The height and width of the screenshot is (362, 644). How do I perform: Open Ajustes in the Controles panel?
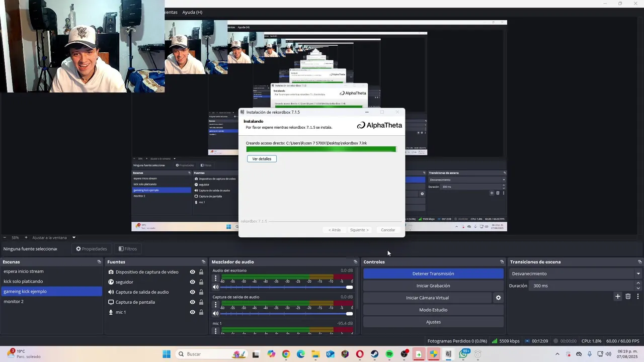[x=433, y=322]
